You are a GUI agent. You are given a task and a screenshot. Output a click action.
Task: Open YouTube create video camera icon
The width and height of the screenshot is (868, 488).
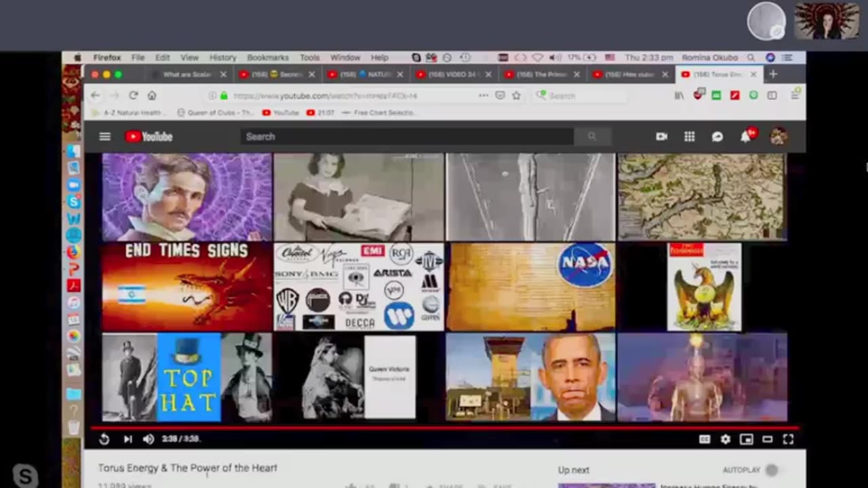pos(662,136)
